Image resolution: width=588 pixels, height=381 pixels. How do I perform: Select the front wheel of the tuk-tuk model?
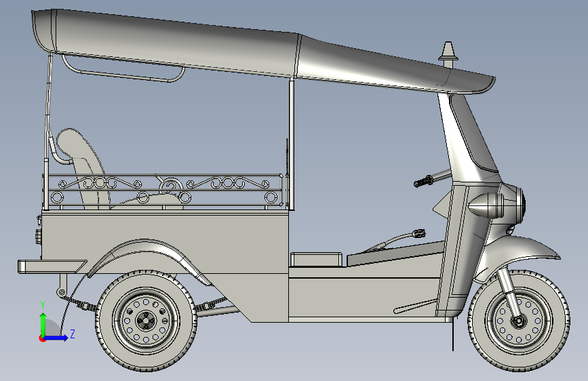(519, 321)
